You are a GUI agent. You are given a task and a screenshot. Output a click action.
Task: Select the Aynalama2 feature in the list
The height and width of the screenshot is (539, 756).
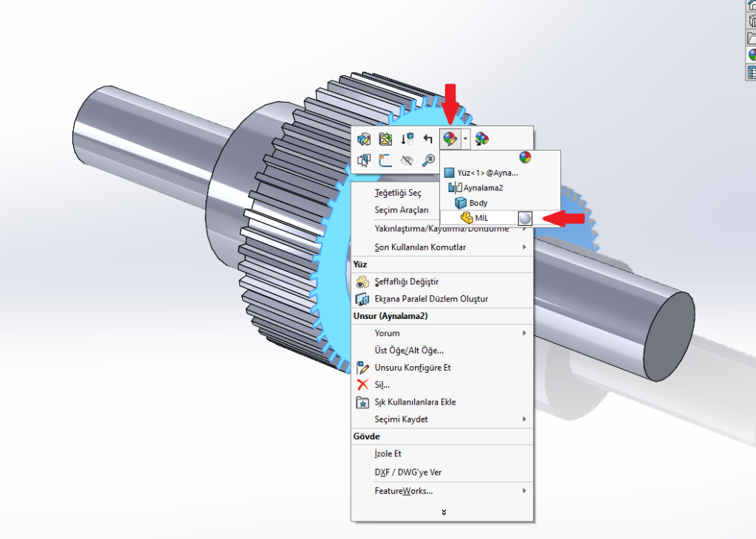click(483, 188)
